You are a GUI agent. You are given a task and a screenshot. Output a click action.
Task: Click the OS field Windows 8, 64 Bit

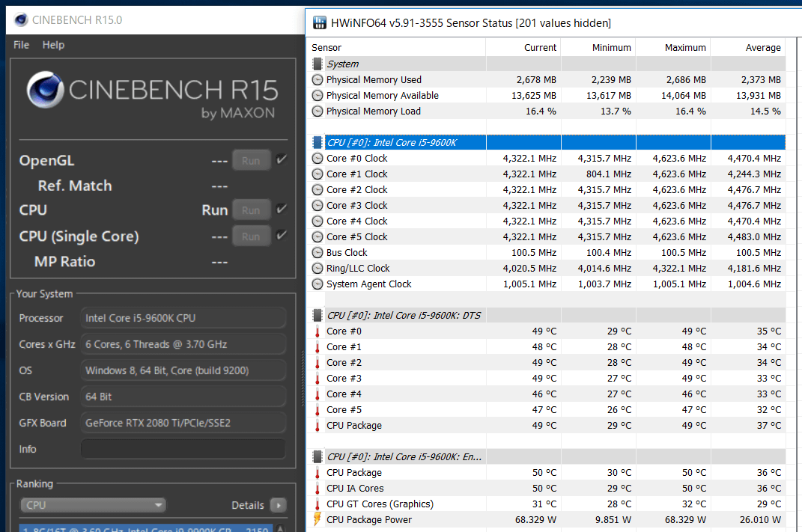pyautogui.click(x=183, y=370)
